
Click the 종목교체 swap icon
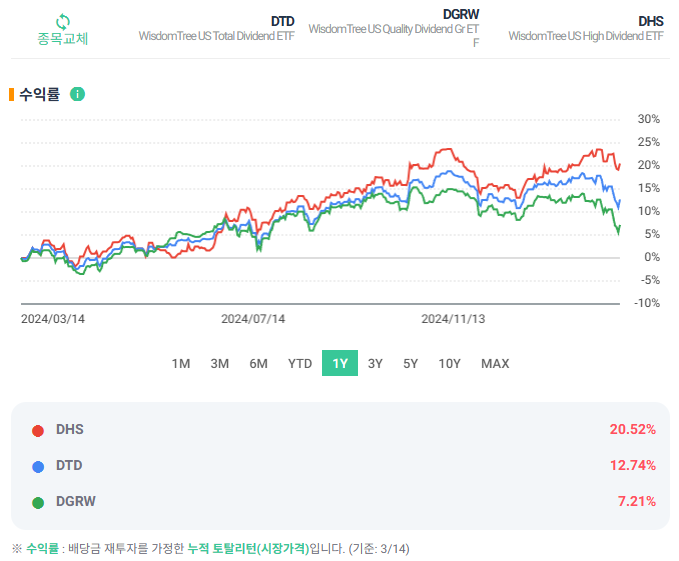pos(63,21)
